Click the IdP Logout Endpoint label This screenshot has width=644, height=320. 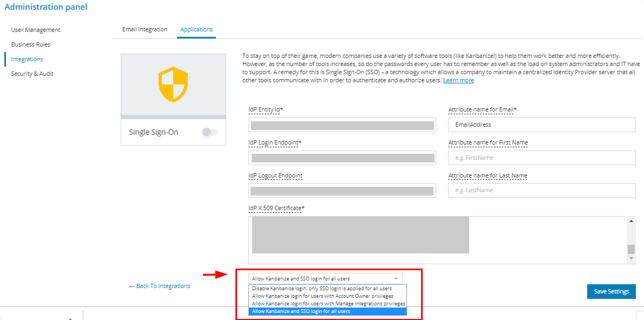(x=275, y=175)
